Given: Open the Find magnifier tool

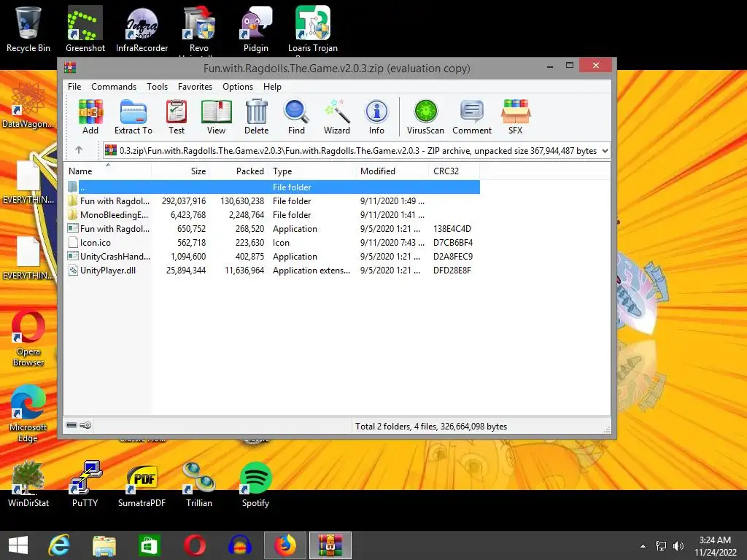Looking at the screenshot, I should [x=296, y=117].
